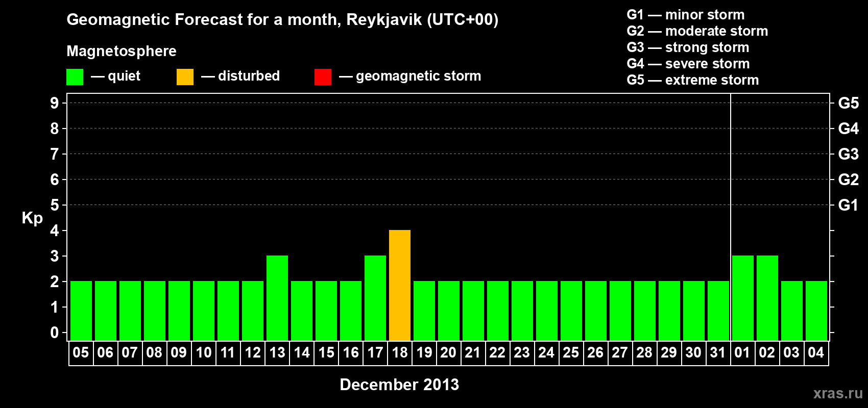
Task: Click the Kp value 5 tick label
Action: click(x=55, y=205)
